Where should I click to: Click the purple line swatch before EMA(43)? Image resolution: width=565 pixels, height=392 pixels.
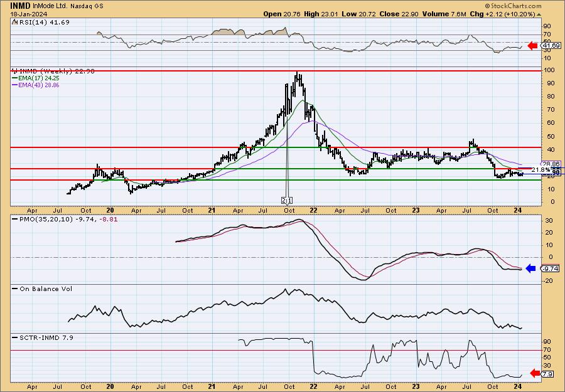coord(15,85)
